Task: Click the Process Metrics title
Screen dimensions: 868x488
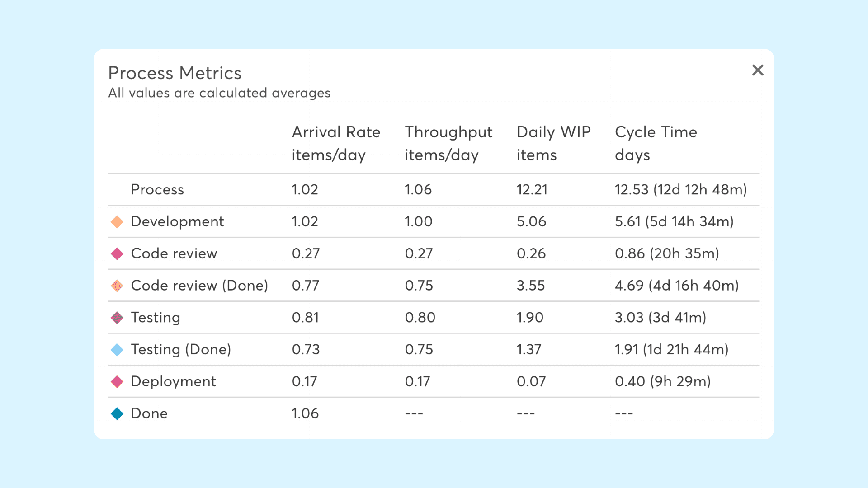Action: click(x=175, y=73)
